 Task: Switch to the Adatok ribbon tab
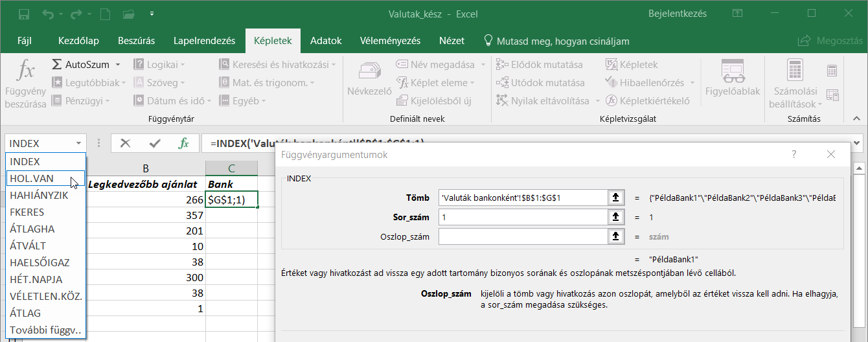pos(326,41)
